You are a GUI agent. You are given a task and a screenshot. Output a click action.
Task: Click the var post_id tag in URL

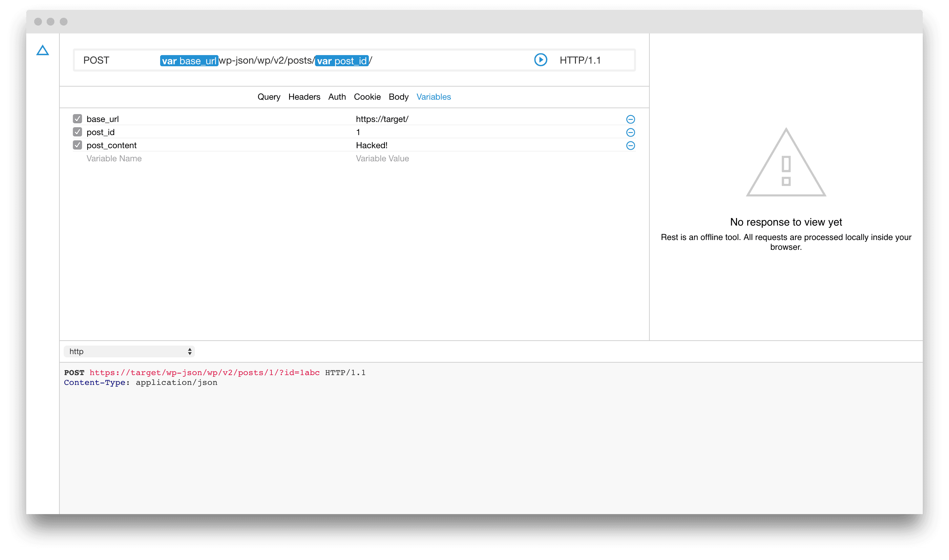342,61
